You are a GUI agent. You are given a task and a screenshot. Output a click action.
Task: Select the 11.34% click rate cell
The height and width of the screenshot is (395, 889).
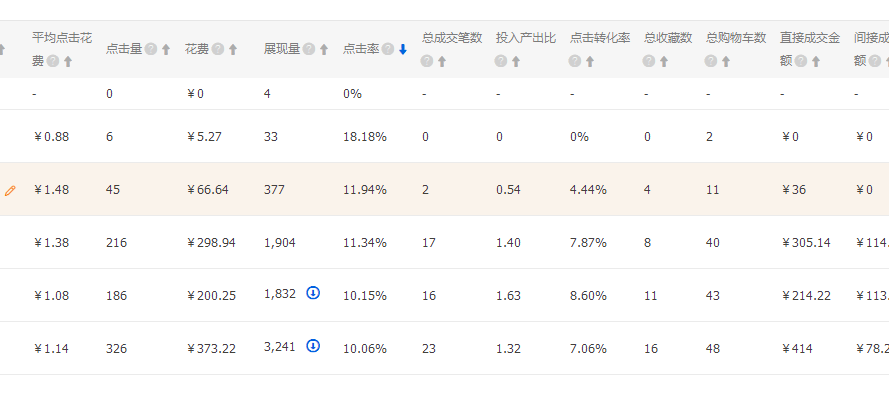click(365, 243)
